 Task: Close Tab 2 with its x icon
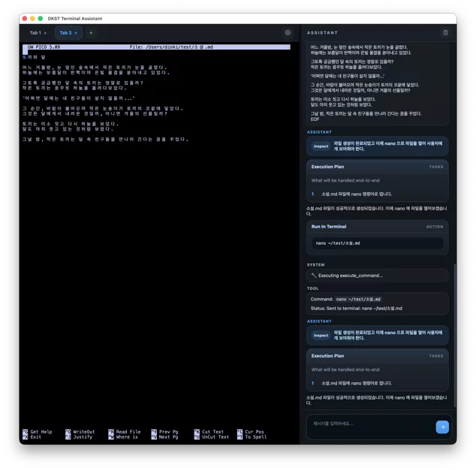tap(76, 33)
